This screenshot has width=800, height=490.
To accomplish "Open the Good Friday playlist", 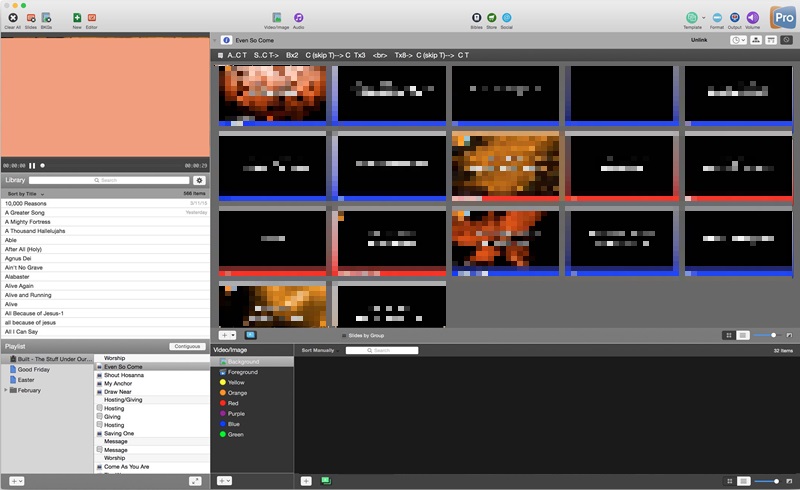I will click(34, 370).
